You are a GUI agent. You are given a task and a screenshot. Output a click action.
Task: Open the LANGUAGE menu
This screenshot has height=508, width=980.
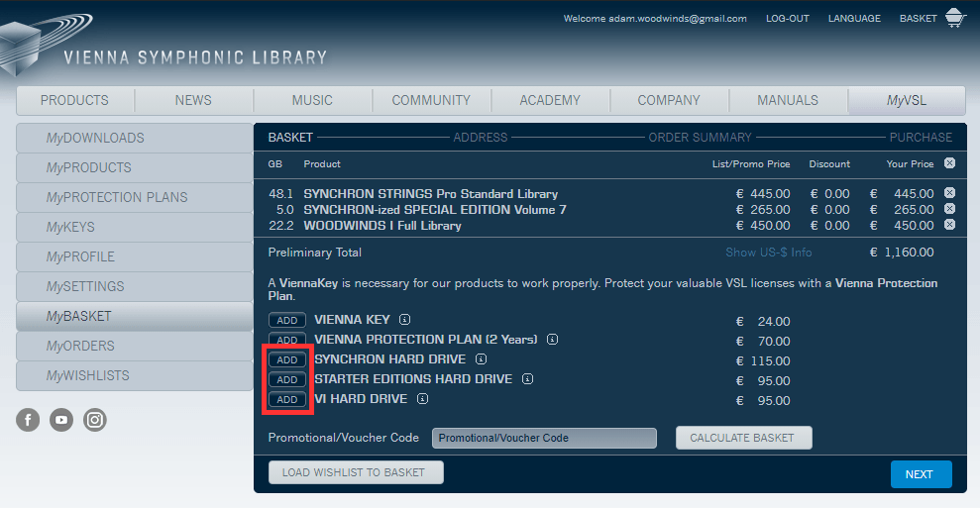coord(854,19)
